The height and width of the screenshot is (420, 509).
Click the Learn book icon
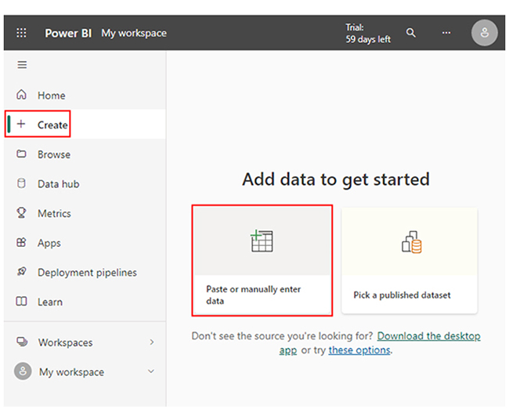point(21,301)
